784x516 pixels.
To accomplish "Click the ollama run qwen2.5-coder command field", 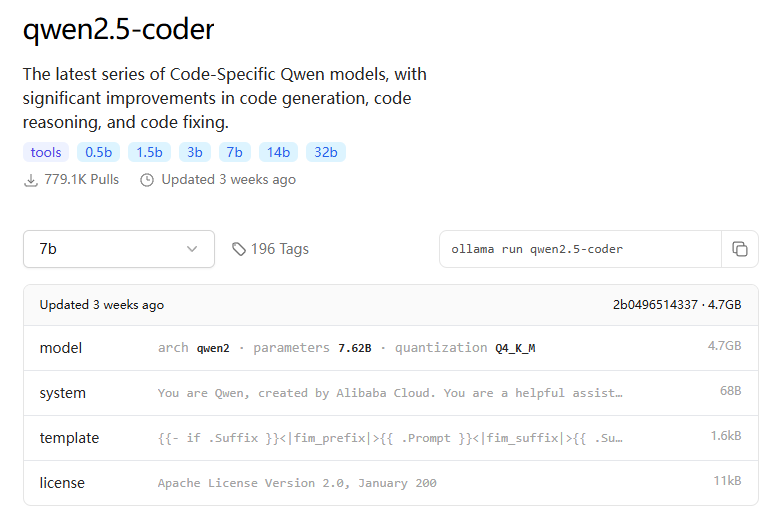I will (x=580, y=249).
